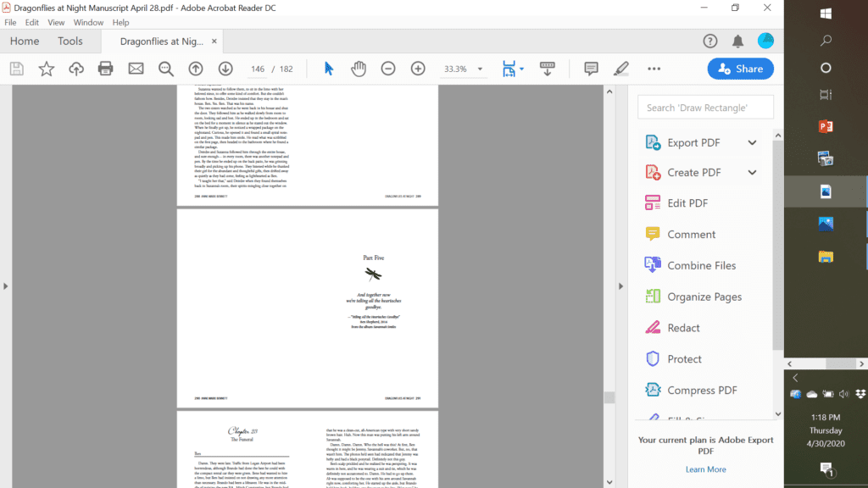Viewport: 868px width, 488px height.
Task: Open the highlight text pen tool
Action: 621,69
